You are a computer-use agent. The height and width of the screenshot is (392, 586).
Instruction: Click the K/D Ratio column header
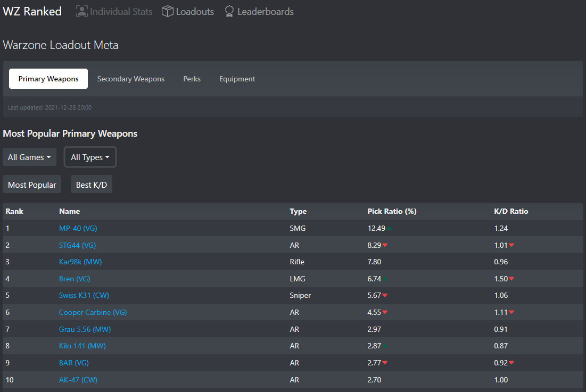[x=511, y=211]
